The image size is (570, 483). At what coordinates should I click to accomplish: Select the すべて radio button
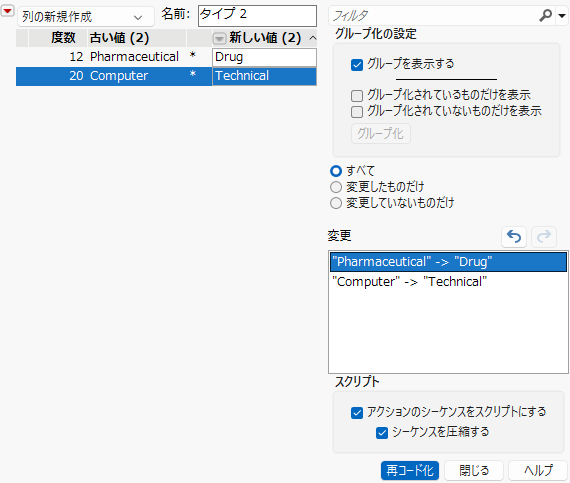336,171
